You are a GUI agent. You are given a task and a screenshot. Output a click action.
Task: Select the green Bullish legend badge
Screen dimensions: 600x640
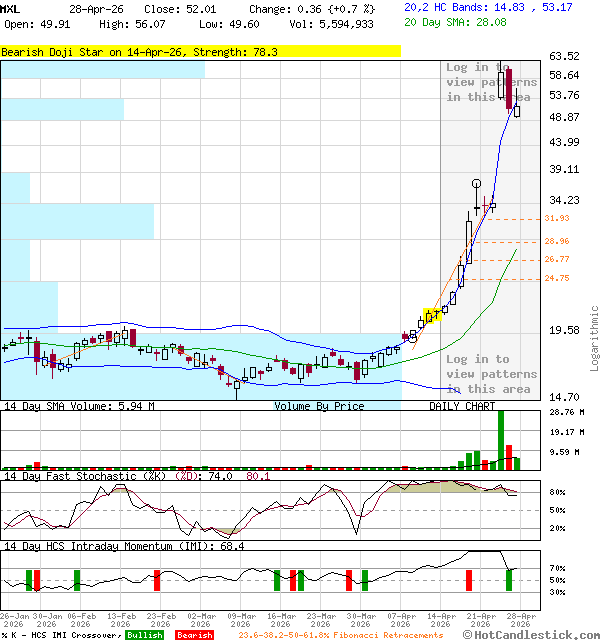145,635
